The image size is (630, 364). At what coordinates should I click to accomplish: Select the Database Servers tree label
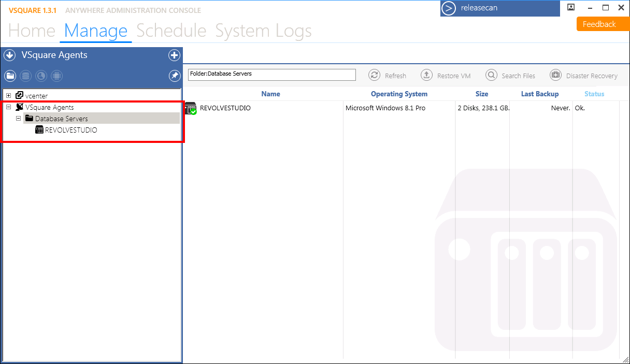tap(62, 119)
